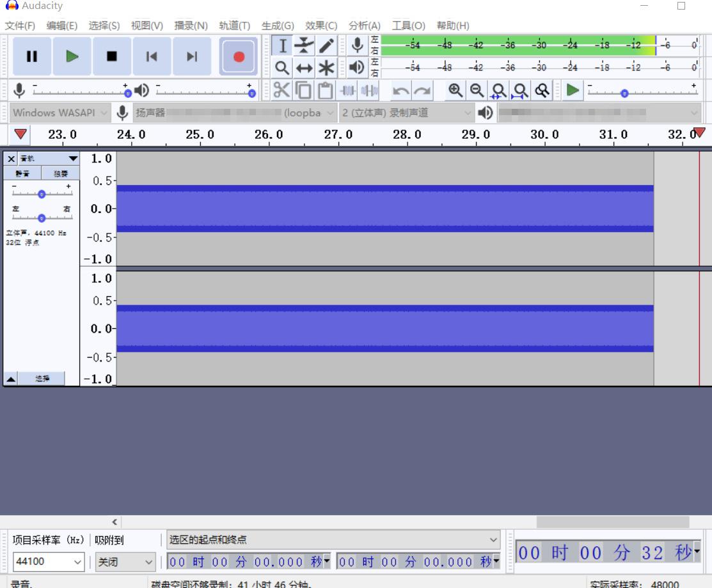
Task: Click the playback meter speaker icon
Action: (x=357, y=68)
